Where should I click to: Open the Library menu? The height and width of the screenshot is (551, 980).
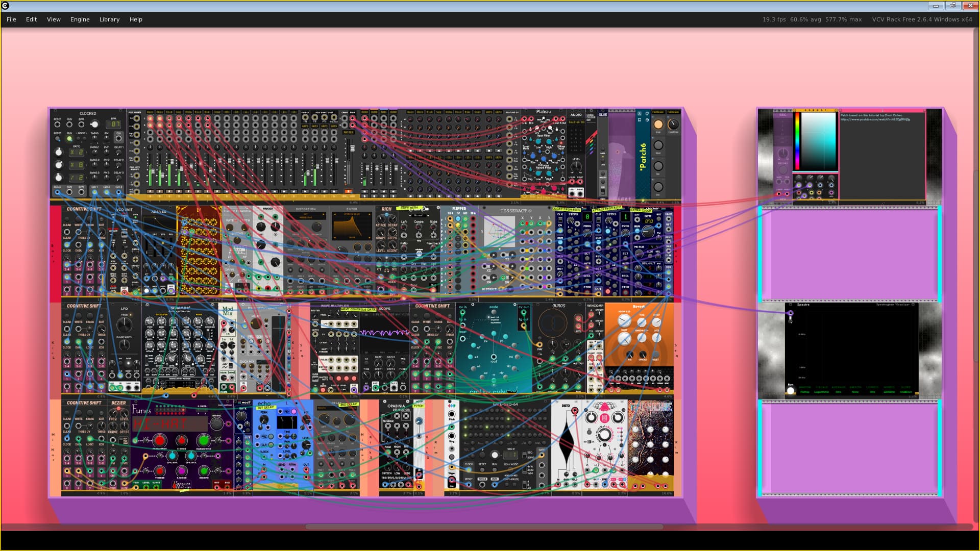coord(109,19)
